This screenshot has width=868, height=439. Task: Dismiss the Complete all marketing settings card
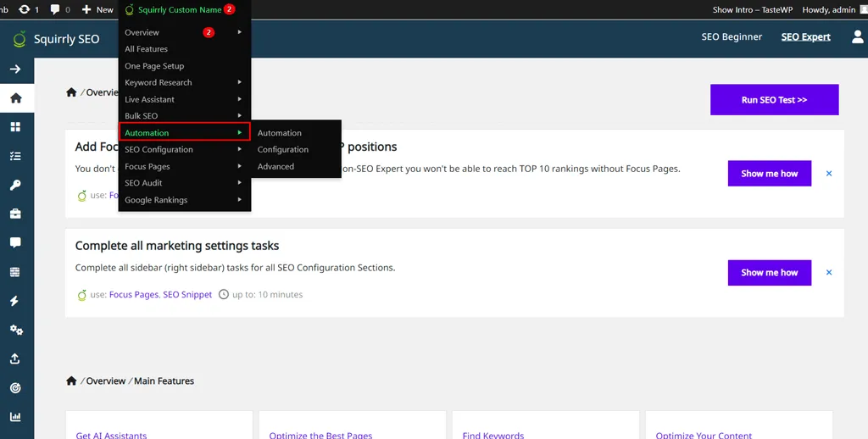[x=829, y=272]
